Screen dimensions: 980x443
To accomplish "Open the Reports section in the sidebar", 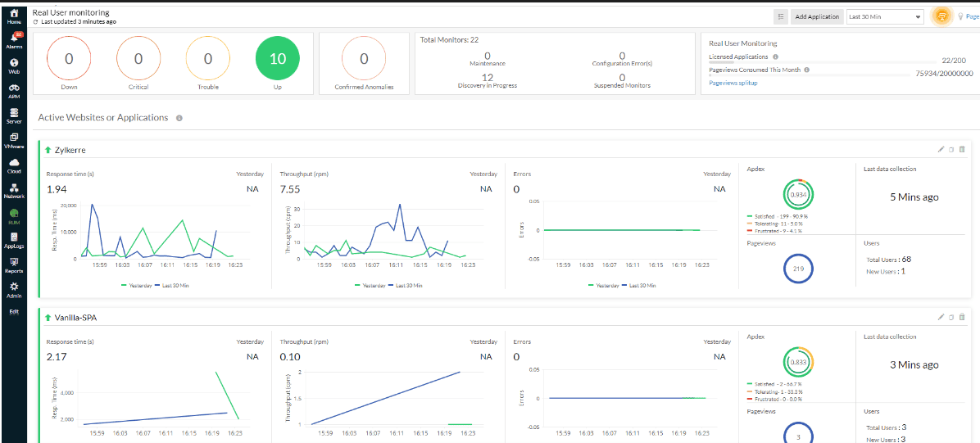I will pyautogui.click(x=14, y=266).
